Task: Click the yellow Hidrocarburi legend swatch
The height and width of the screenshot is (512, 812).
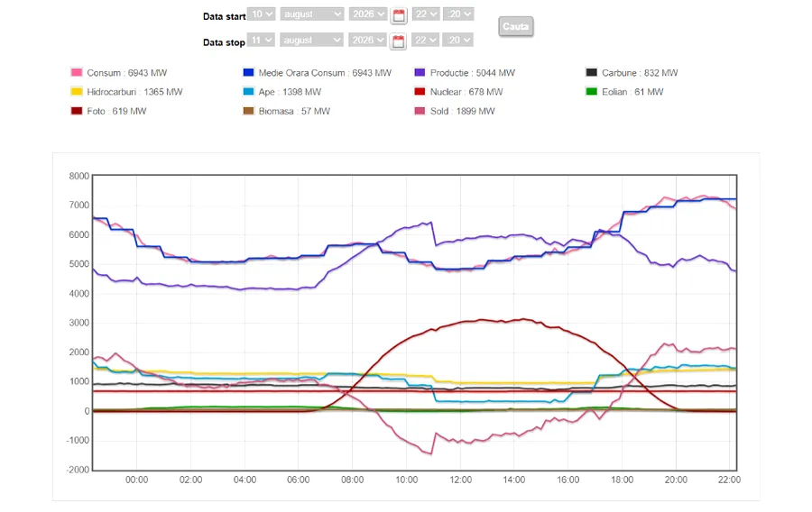Action: [x=77, y=92]
